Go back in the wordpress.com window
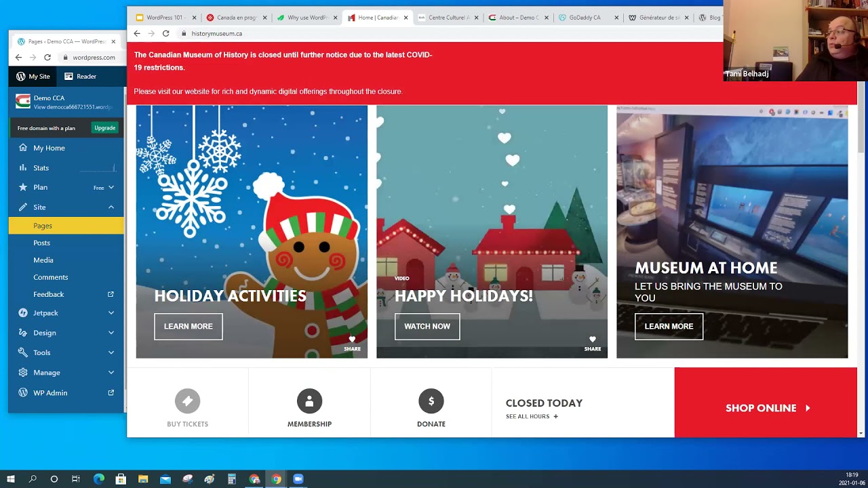This screenshot has width=868, height=488. tap(18, 58)
